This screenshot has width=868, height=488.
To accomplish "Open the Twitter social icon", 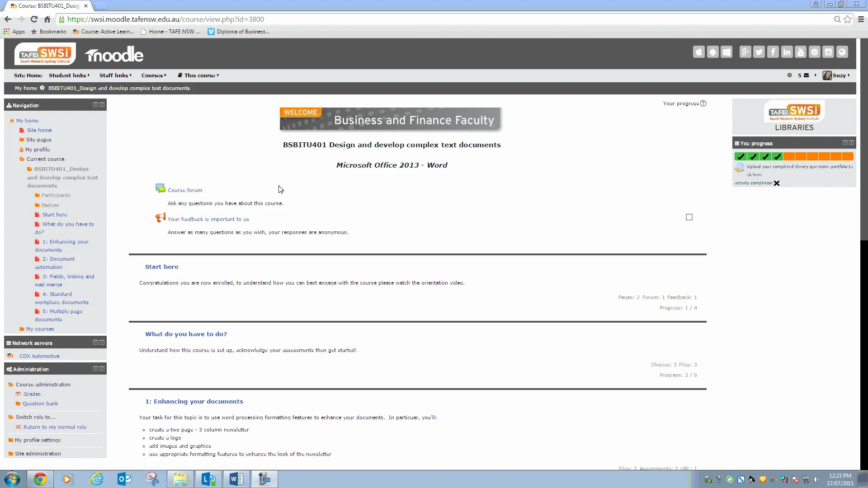I will 759,52.
